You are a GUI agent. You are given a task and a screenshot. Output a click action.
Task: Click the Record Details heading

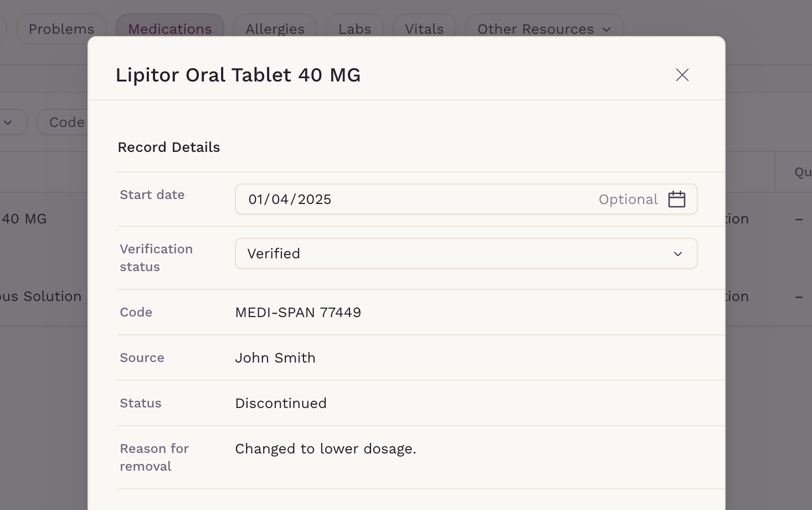pos(169,147)
